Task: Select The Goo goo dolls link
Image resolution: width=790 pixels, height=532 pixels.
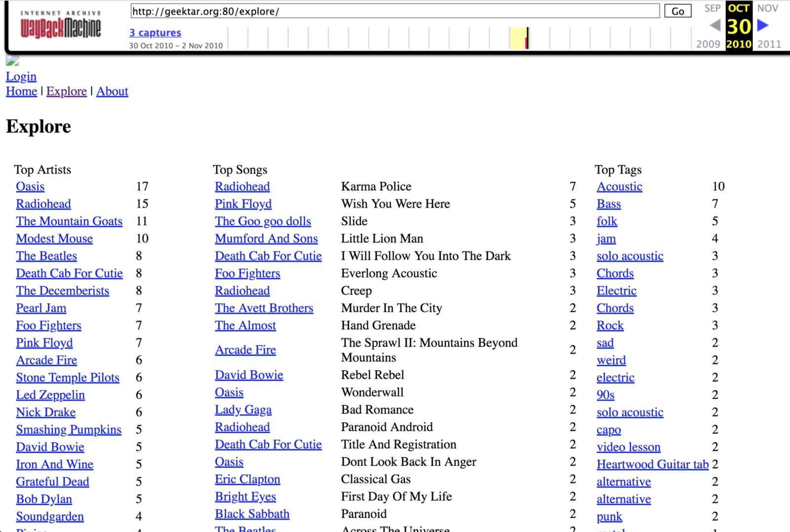Action: coord(263,221)
